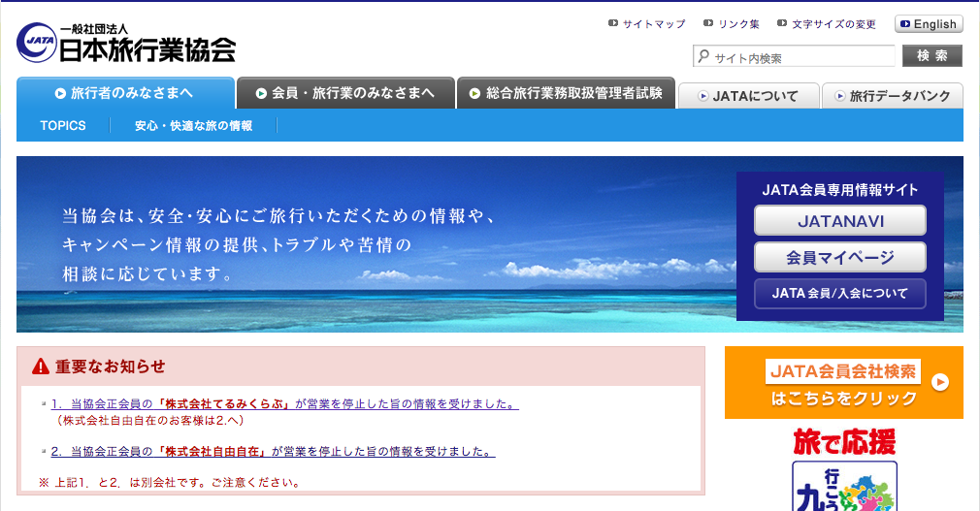Click the arrow icon on orange banner
Image resolution: width=980 pixels, height=511 pixels.
click(x=940, y=382)
